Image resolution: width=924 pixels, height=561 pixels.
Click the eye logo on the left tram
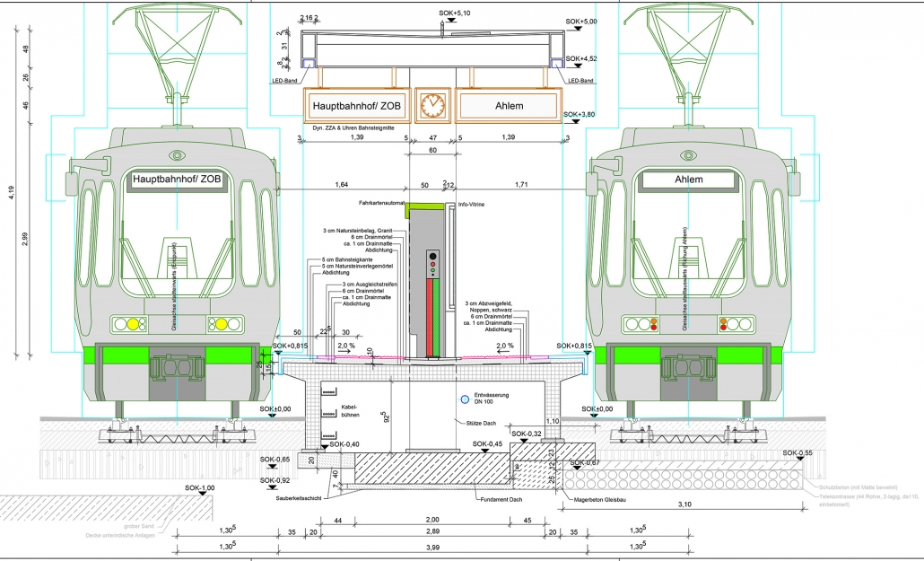(177, 155)
